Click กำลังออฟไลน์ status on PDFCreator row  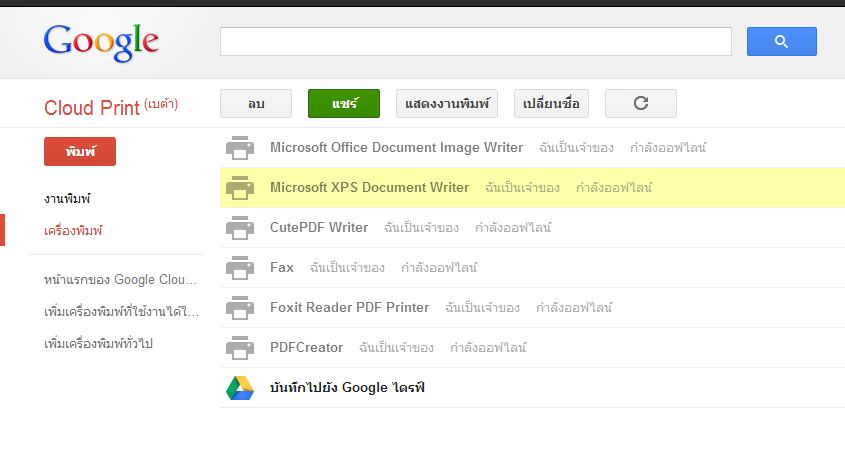pos(488,348)
